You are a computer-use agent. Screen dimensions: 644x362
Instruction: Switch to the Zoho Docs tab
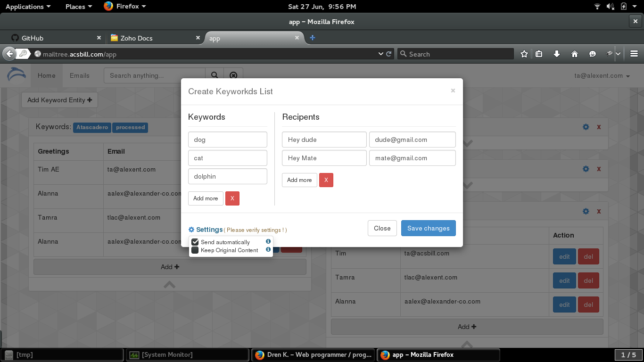(137, 38)
